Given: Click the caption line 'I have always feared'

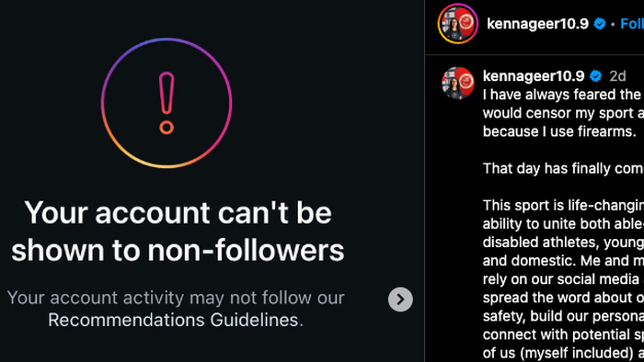Looking at the screenshot, I should pos(563,95).
